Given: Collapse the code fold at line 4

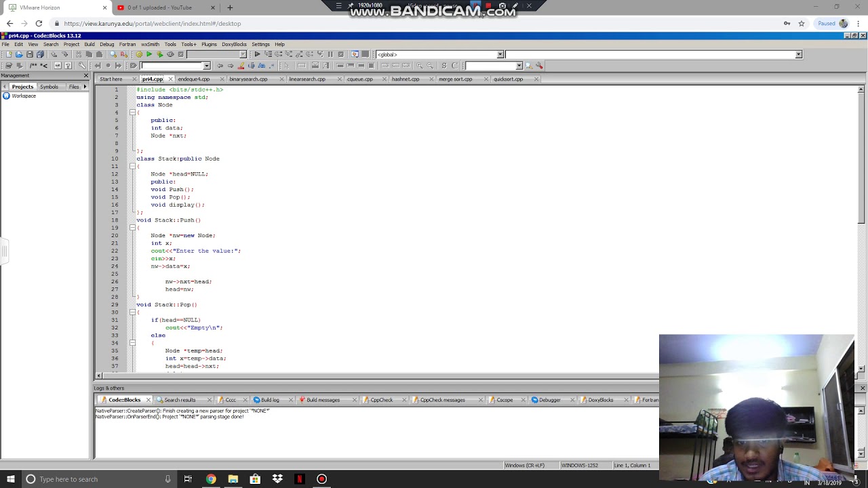Looking at the screenshot, I should click(132, 113).
